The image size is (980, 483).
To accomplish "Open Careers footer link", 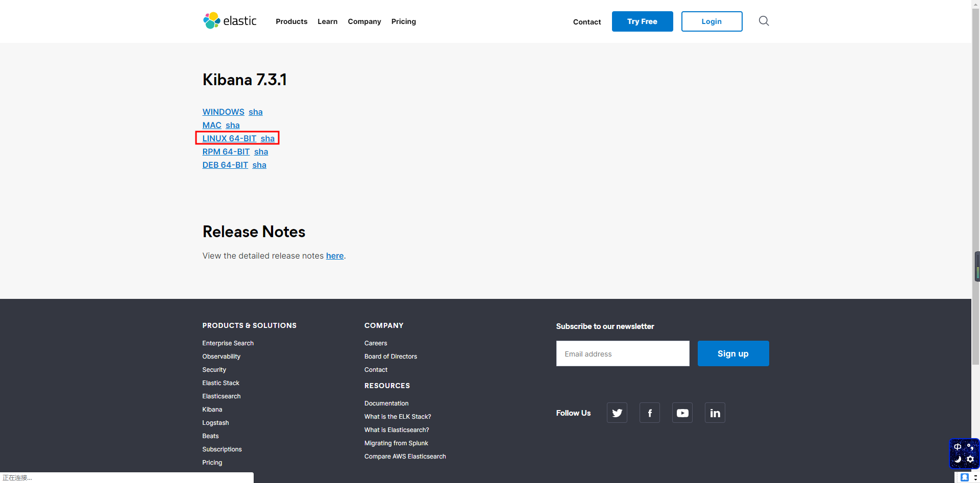I will 376,343.
